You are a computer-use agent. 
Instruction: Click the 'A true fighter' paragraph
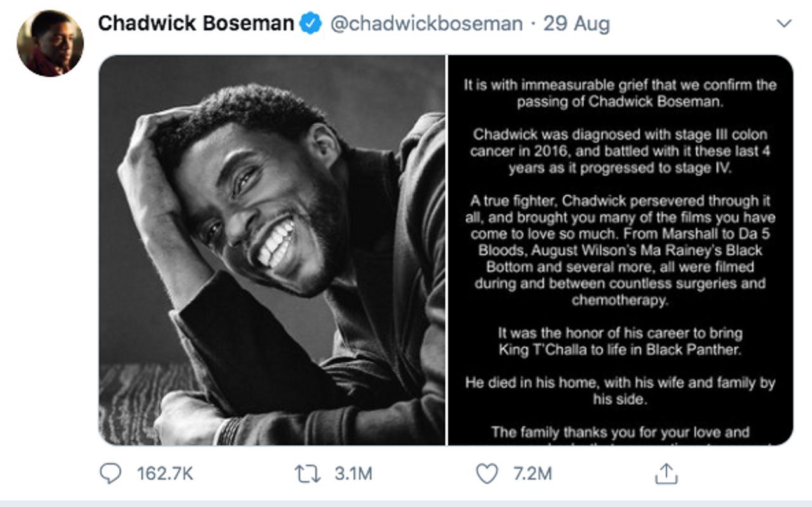click(620, 251)
